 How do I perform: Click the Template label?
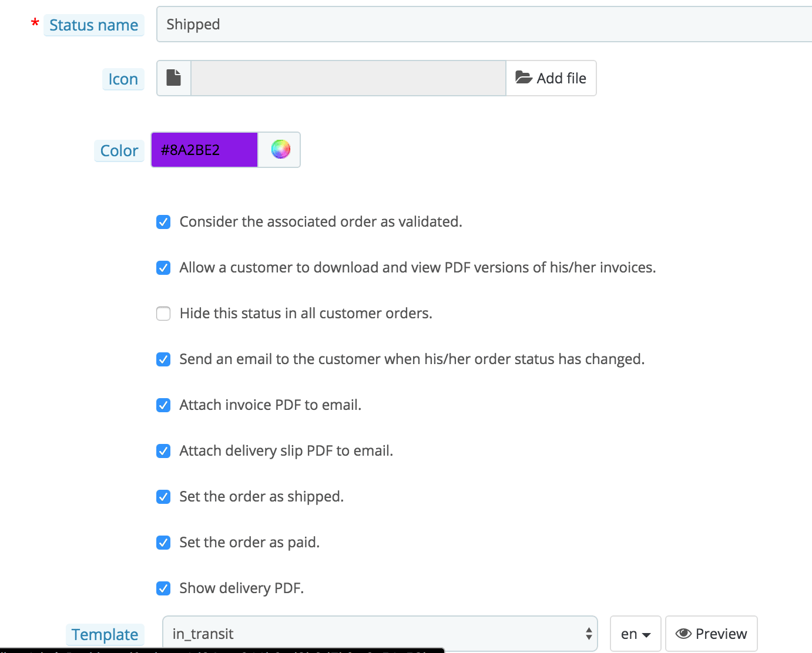(105, 634)
